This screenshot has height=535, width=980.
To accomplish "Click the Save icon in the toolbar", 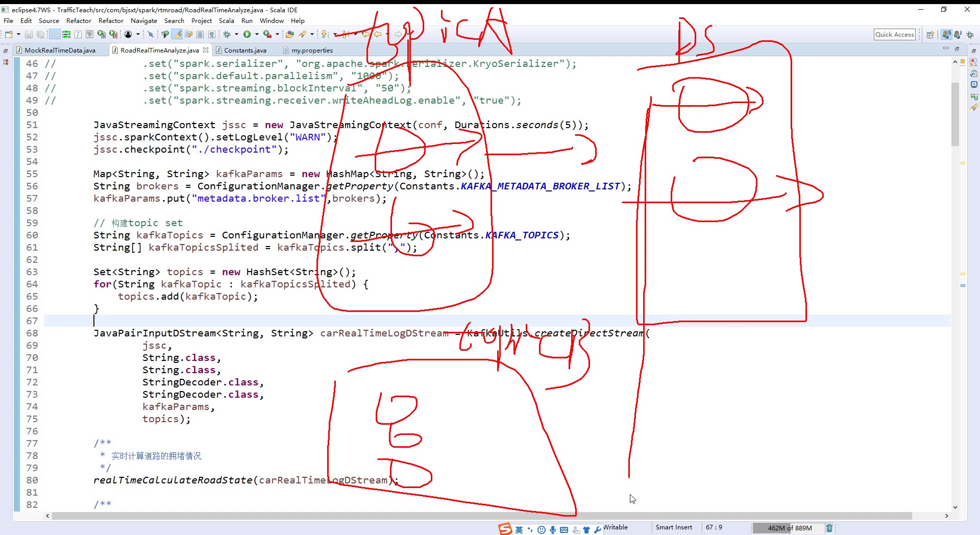I will (29, 34).
